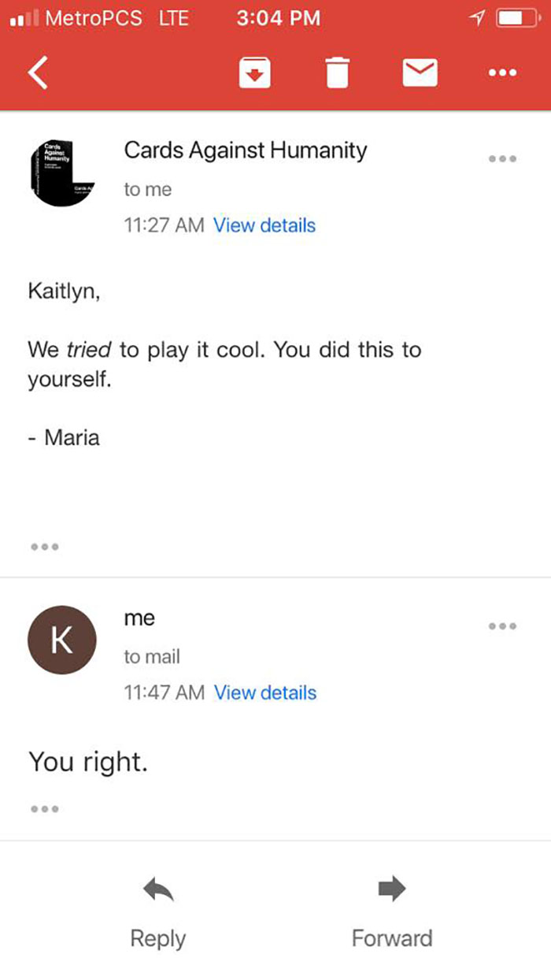Show details of the 11:27 AM message

(264, 226)
